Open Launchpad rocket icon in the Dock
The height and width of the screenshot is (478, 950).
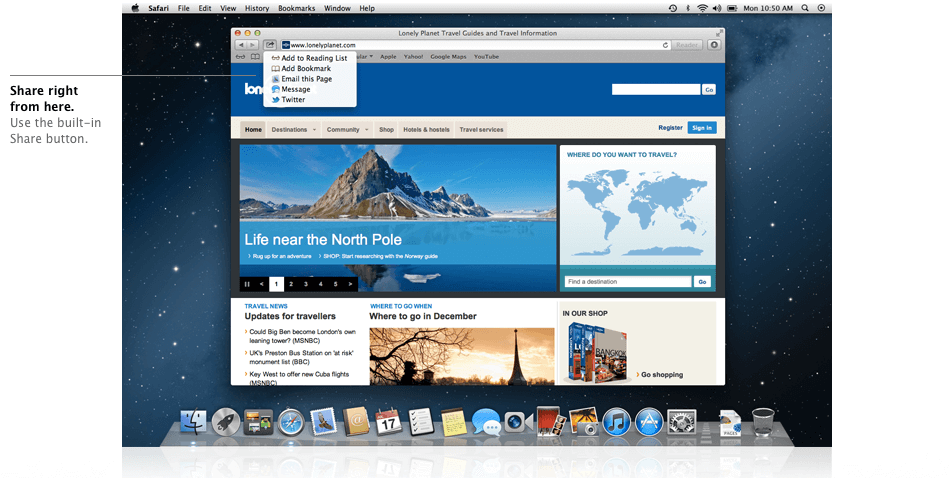225,422
